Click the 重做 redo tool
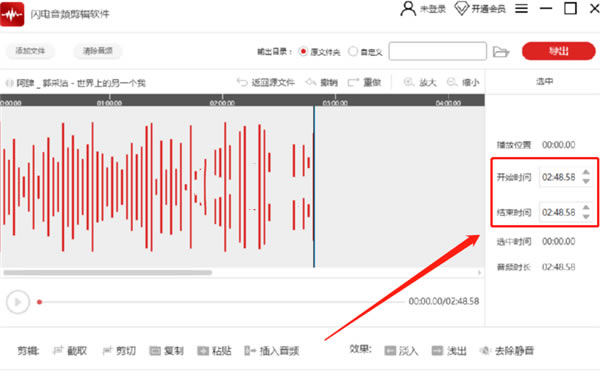Screen dimensions: 600x372 pyautogui.click(x=364, y=82)
